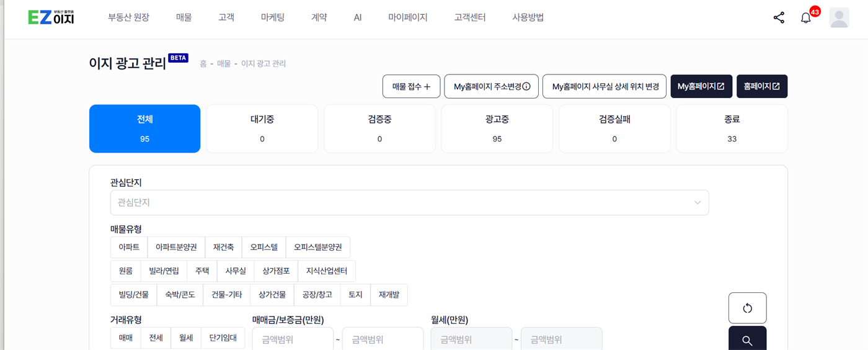The height and width of the screenshot is (350, 868).
Task: Toggle 사무실 property type filter
Action: [236, 271]
